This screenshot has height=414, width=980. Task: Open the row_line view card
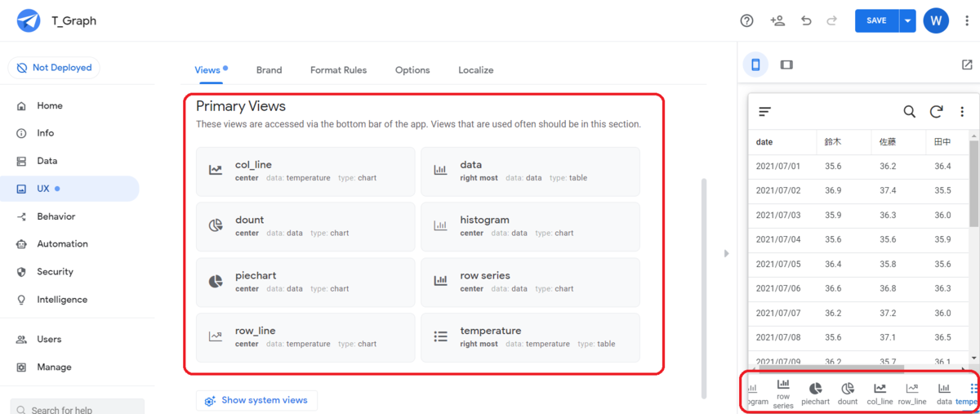[x=305, y=337]
